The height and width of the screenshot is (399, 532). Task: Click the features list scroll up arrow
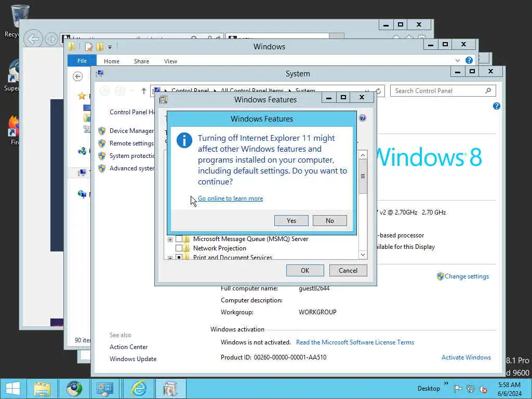pos(363,155)
